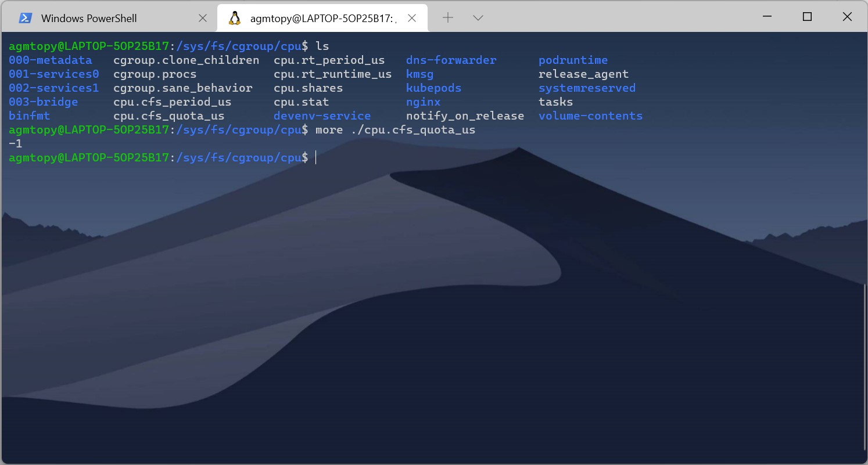Click the cpu.shares file name
The width and height of the screenshot is (868, 465).
[309, 88]
